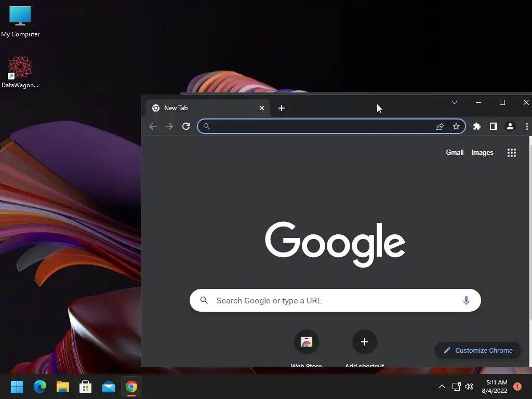The width and height of the screenshot is (532, 399).
Task: Show hidden system tray icons
Action: [442, 387]
